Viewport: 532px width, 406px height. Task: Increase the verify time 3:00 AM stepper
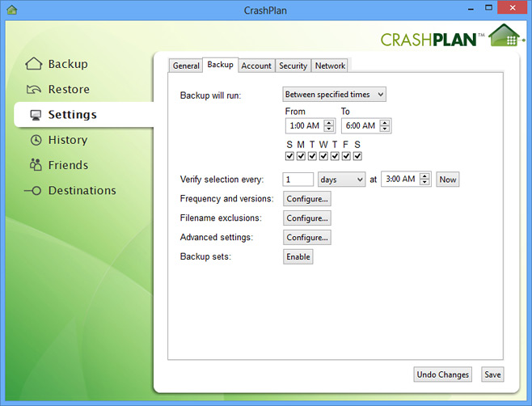424,176
